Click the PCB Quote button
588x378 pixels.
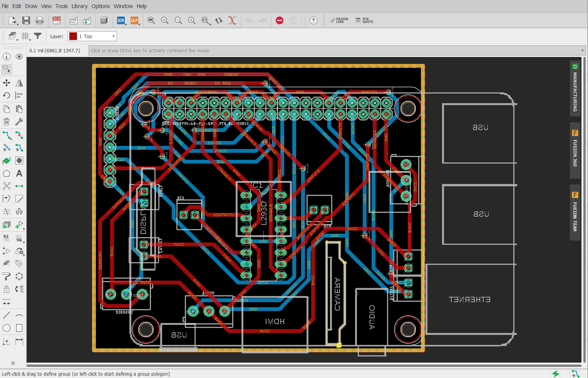pos(364,20)
